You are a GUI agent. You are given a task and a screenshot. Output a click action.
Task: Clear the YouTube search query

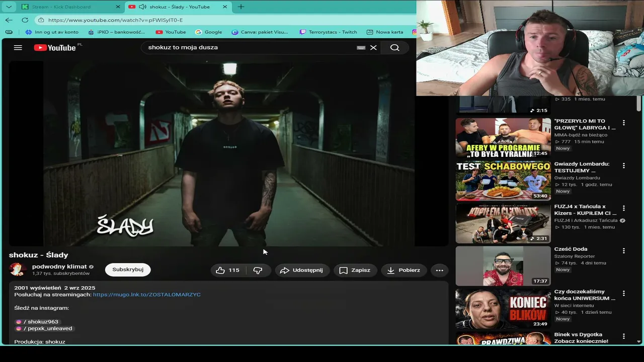pyautogui.click(x=373, y=48)
